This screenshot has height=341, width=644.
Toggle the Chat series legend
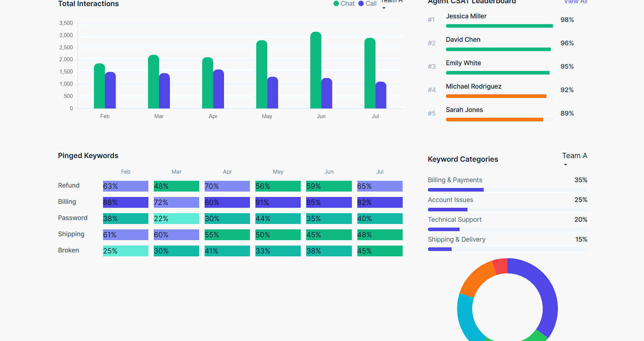(x=344, y=4)
